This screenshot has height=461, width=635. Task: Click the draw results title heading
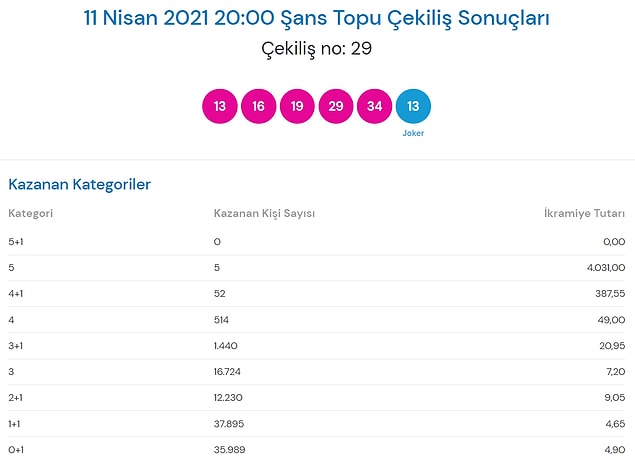coord(317,18)
